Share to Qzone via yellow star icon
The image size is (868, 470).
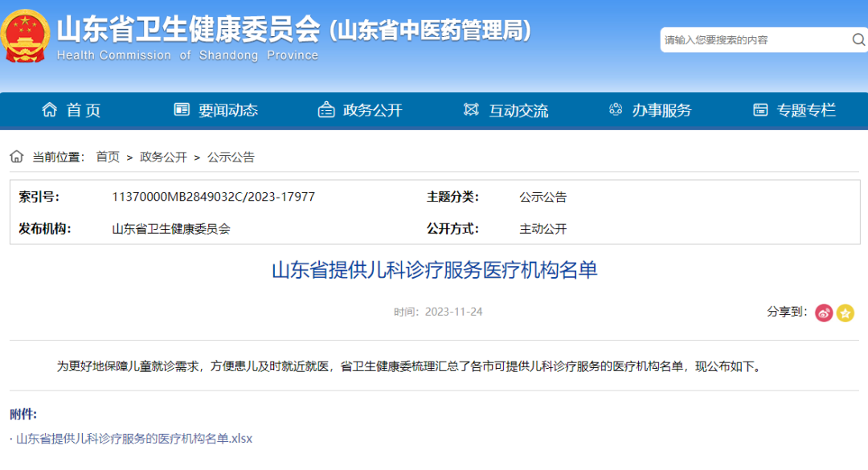(845, 313)
